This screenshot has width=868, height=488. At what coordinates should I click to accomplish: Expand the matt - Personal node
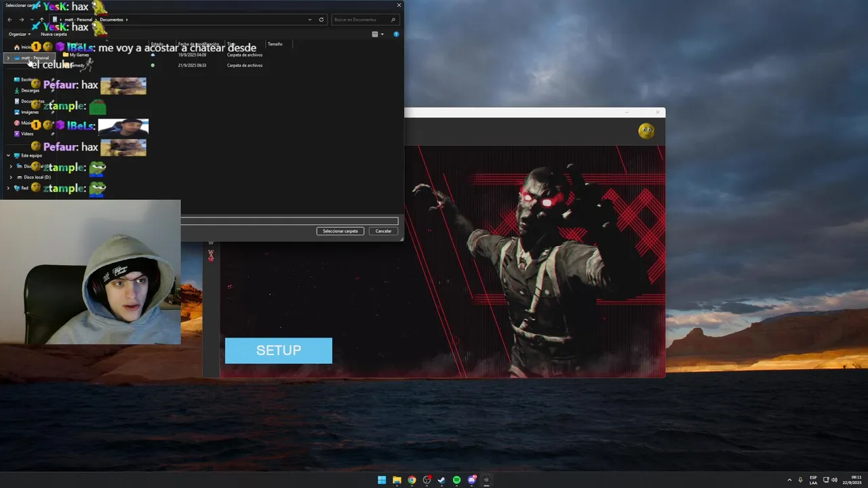(x=8, y=58)
